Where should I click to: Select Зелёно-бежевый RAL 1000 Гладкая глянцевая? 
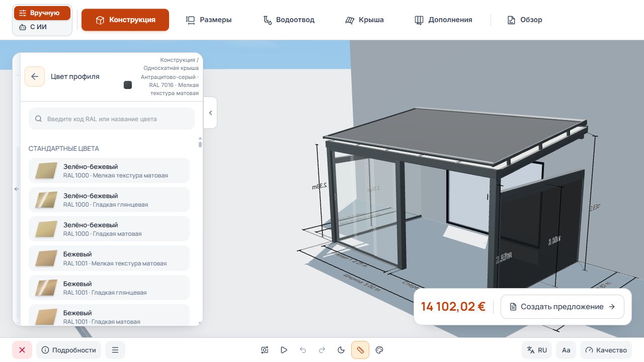coord(109,200)
